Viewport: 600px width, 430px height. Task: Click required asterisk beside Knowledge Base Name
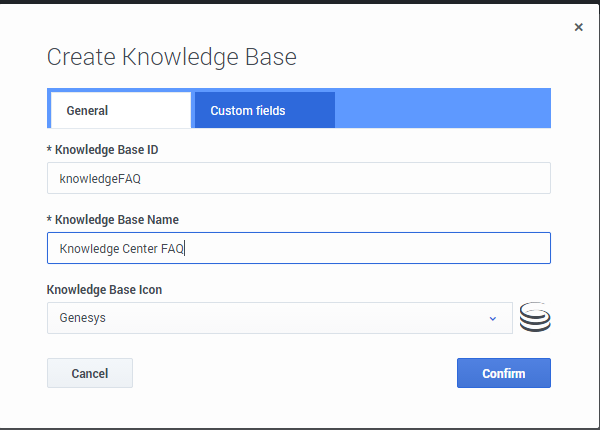point(50,220)
